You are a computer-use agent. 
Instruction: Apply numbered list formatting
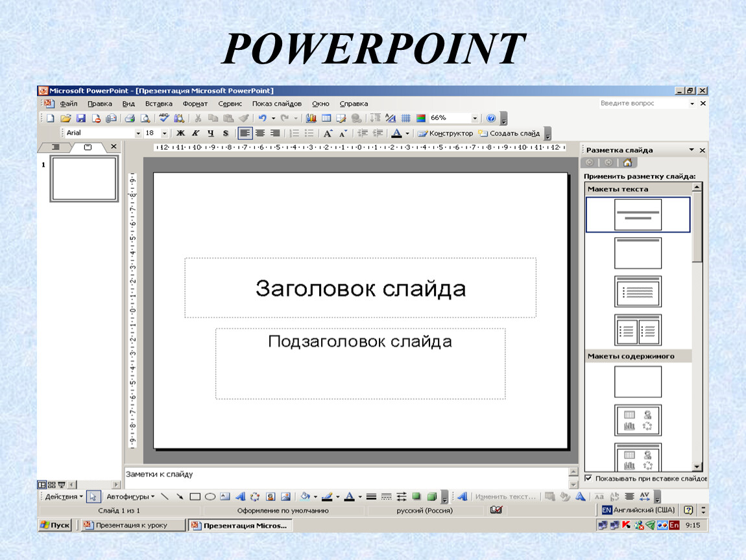pos(295,134)
